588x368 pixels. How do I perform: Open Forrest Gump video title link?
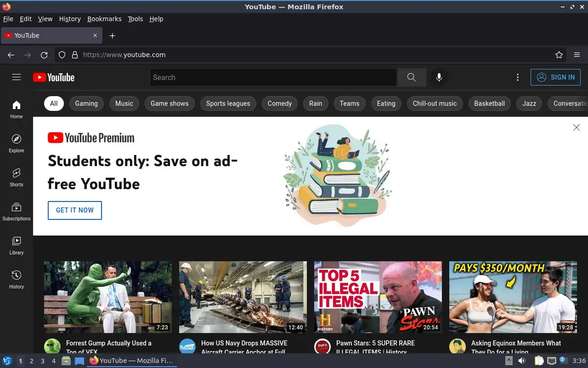tap(109, 347)
